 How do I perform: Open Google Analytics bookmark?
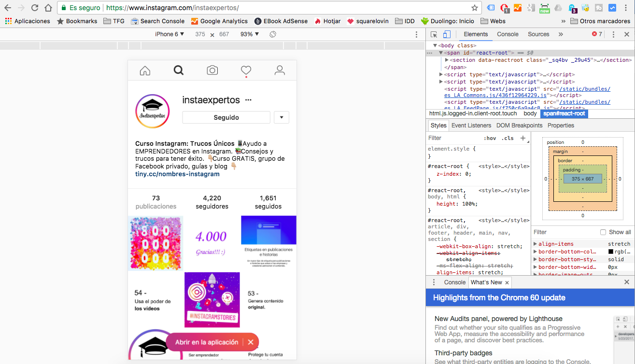tap(220, 21)
